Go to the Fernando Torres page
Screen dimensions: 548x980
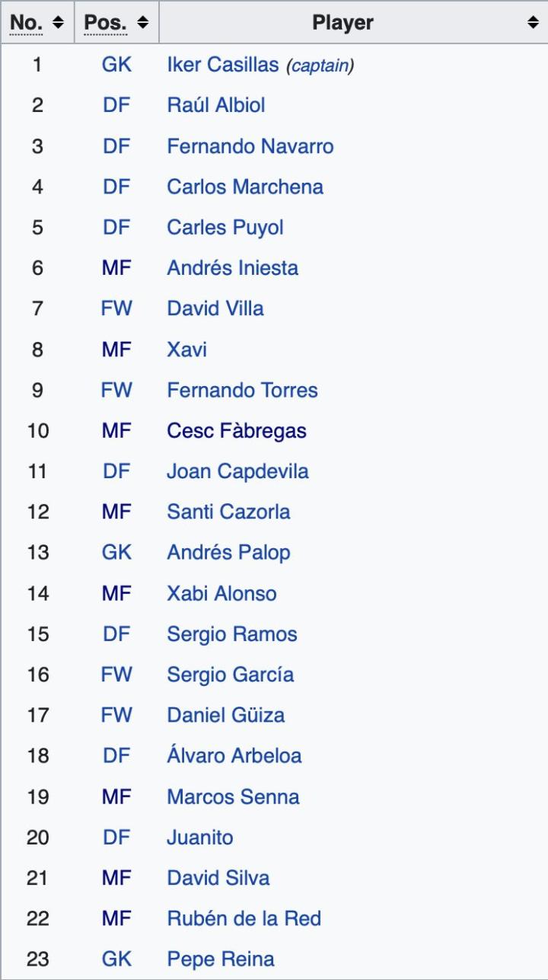[x=242, y=390]
